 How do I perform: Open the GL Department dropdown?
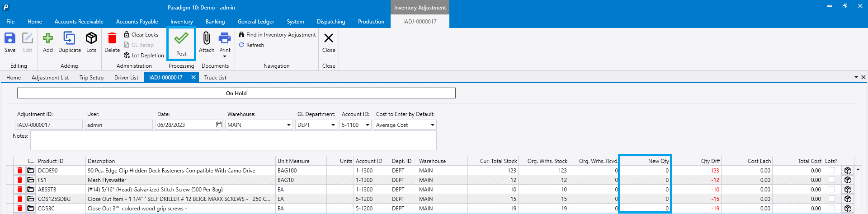333,125
